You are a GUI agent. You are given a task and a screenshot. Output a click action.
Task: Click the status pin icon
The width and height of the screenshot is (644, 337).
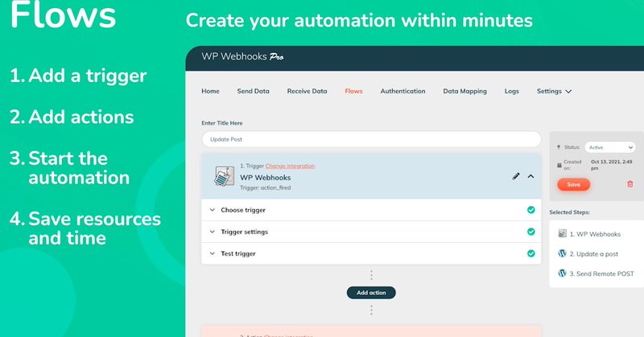point(559,147)
